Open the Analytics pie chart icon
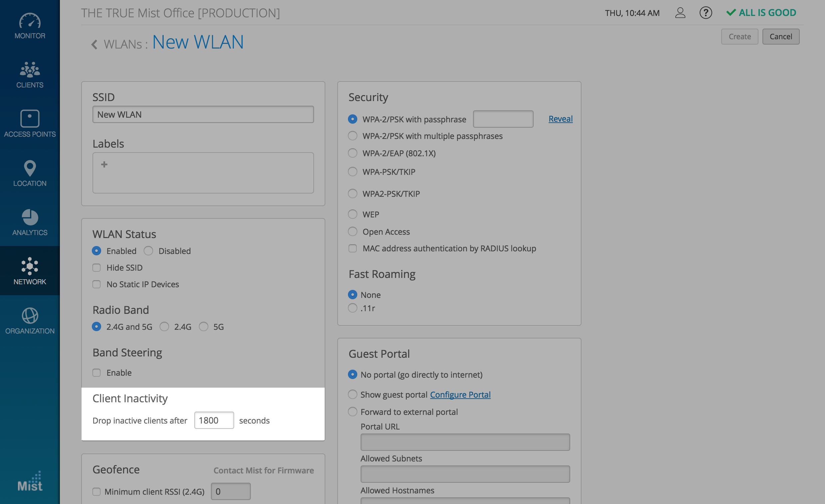 [x=30, y=217]
